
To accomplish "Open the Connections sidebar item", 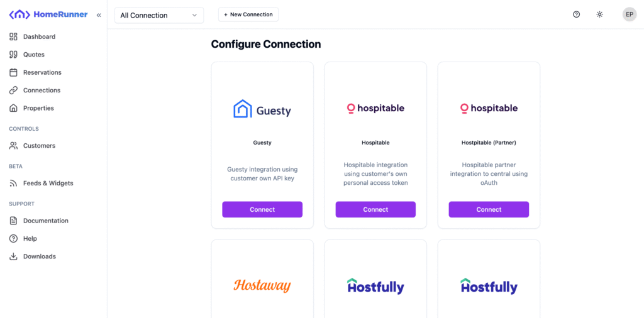I will coord(42,90).
